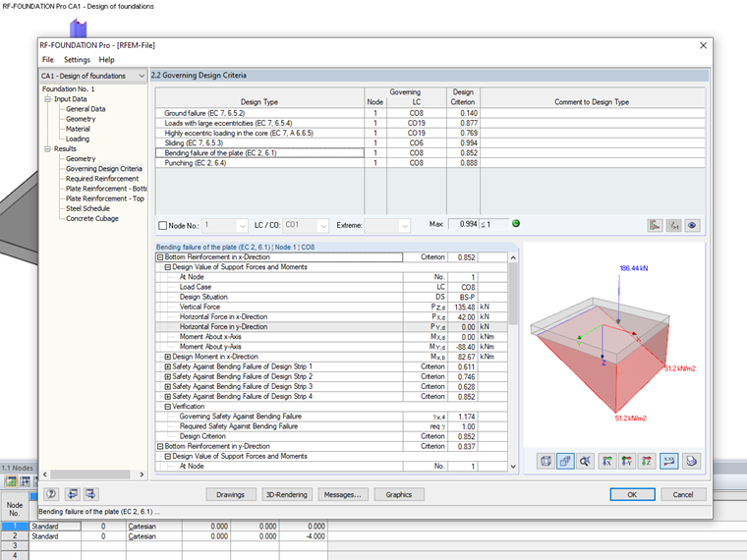This screenshot has width=747, height=560.
Task: Collapse Design Value of Support Forces and Moments
Action: [x=168, y=267]
